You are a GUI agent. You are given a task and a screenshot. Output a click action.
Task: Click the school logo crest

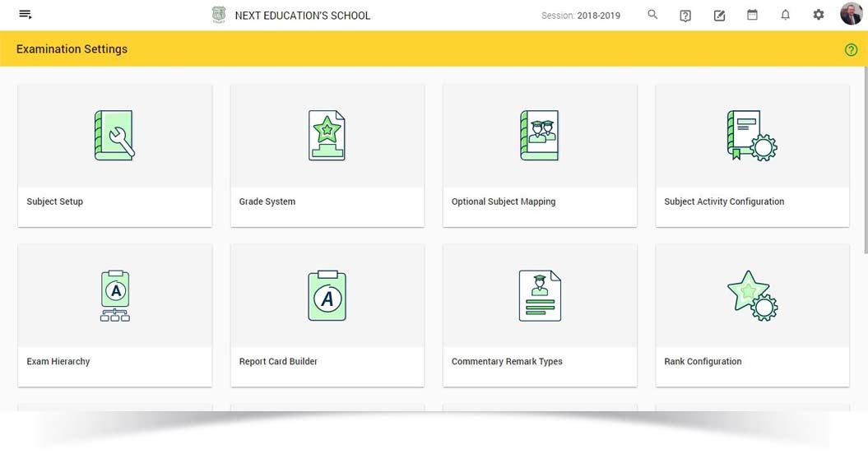218,15
